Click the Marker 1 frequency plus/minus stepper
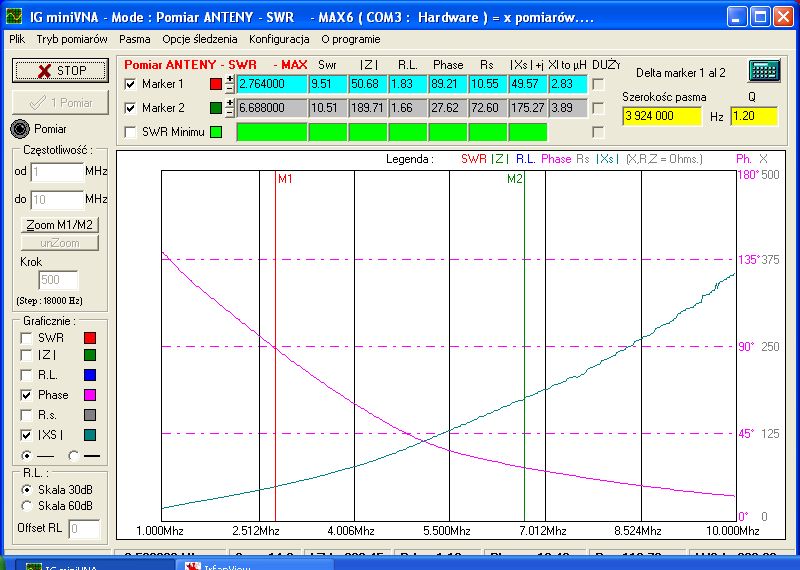 230,84
